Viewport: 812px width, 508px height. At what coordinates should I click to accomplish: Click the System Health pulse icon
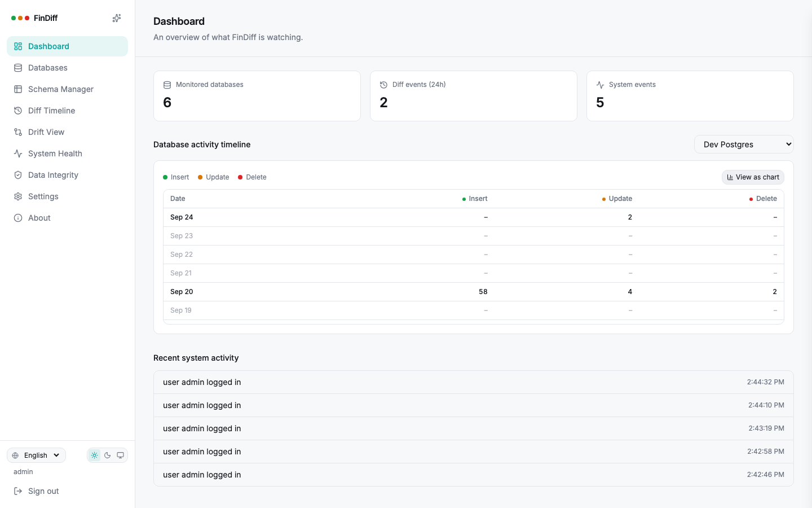click(18, 154)
